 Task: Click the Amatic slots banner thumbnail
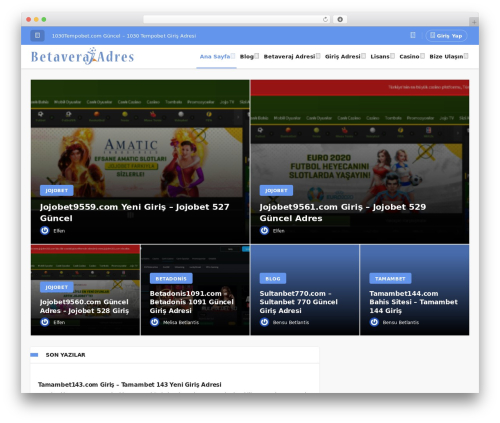[137, 162]
